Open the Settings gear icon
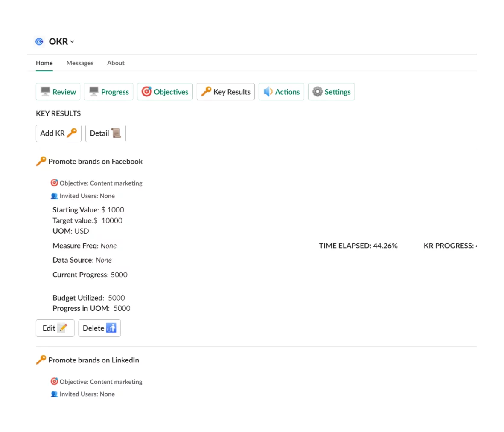 318,91
